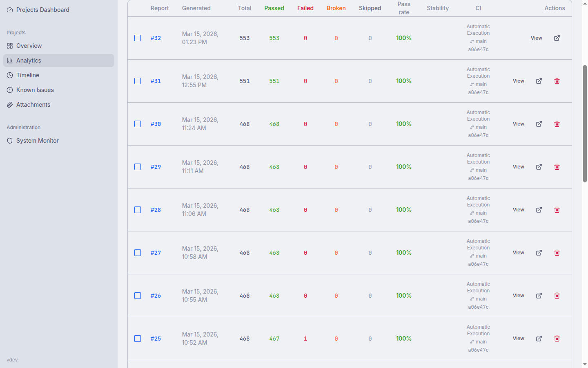The height and width of the screenshot is (368, 588).
Task: Click the Projects Dashboard gauge icon
Action: click(x=10, y=10)
